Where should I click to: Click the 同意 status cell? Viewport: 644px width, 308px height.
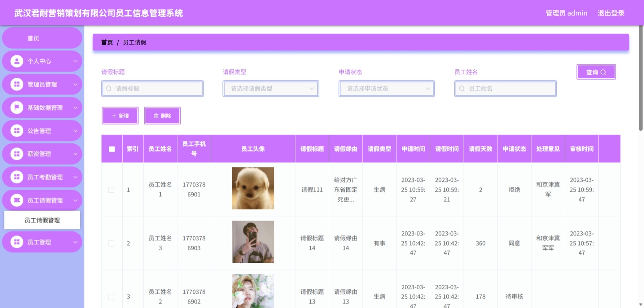(514, 243)
